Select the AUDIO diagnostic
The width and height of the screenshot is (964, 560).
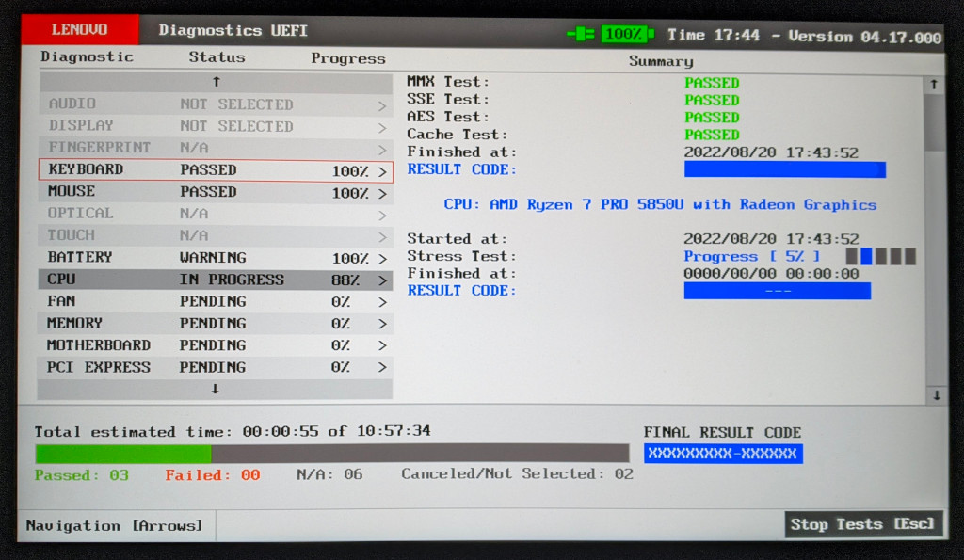[216, 104]
